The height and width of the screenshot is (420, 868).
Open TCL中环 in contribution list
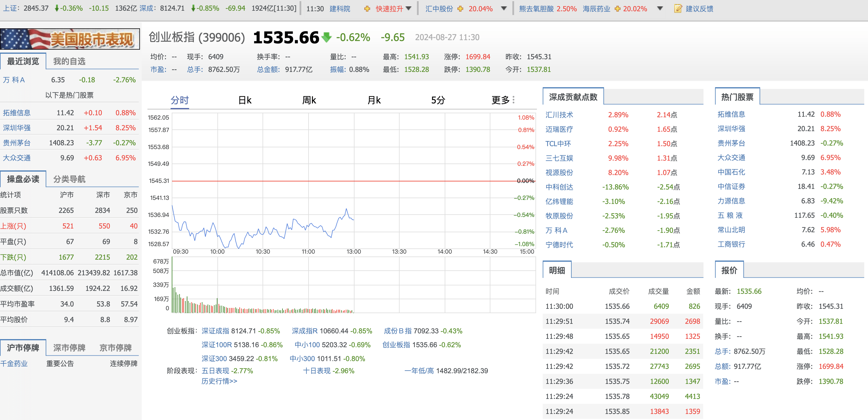pos(558,144)
